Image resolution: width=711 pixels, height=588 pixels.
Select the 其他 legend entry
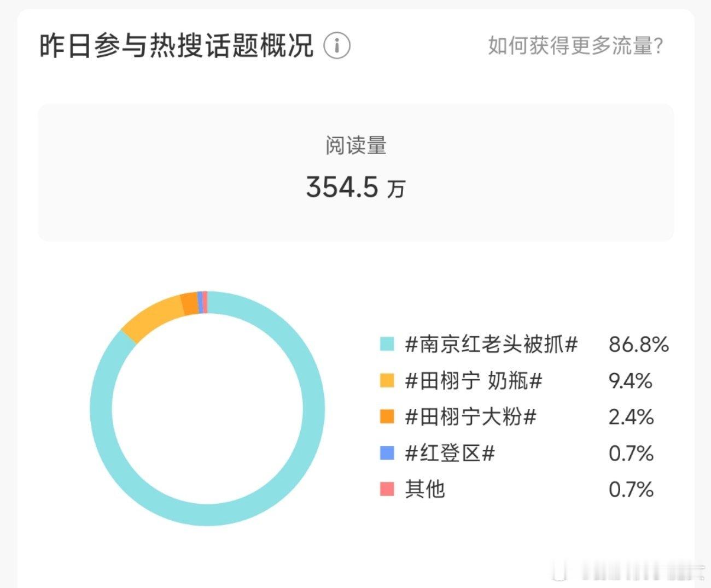pyautogui.click(x=424, y=489)
